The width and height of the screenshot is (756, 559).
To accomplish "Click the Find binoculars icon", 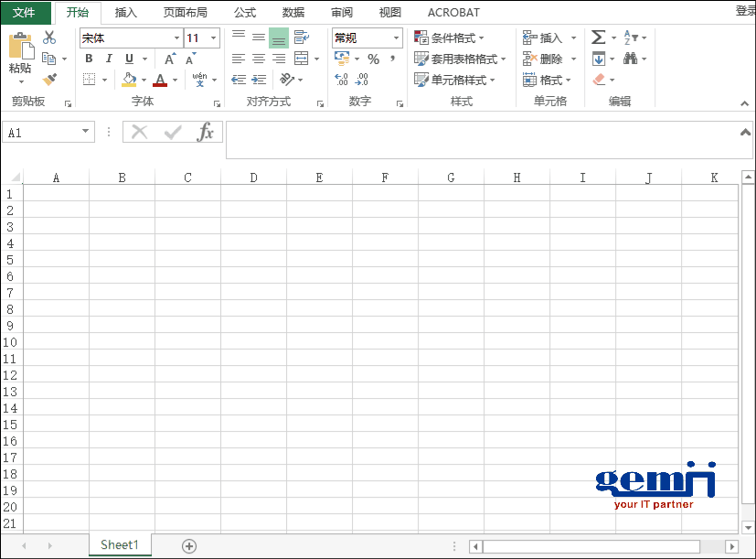I will [630, 59].
